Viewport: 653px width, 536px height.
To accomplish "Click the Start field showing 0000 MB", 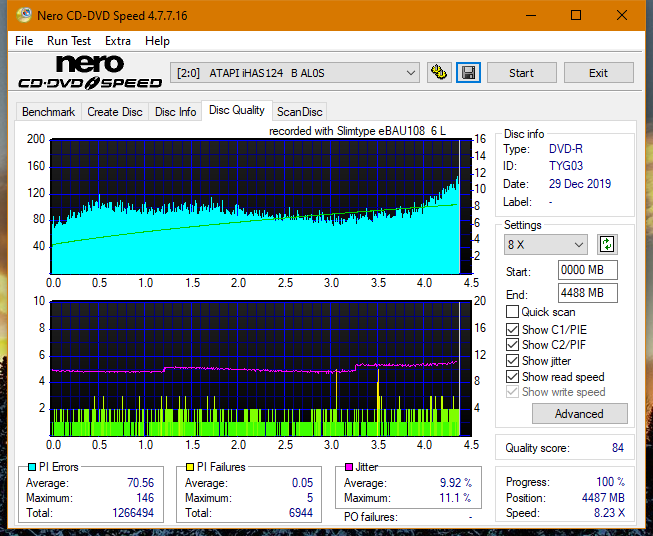I will click(587, 270).
